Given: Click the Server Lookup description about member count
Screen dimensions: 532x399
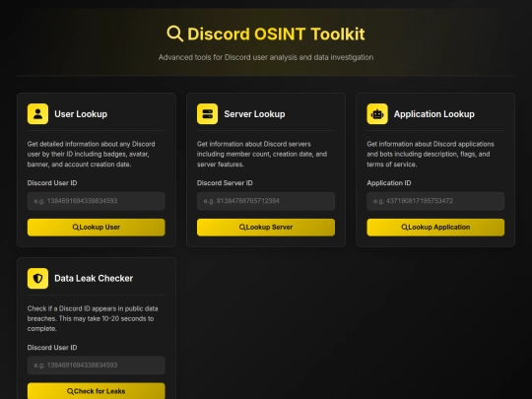Looking at the screenshot, I should 262,154.
